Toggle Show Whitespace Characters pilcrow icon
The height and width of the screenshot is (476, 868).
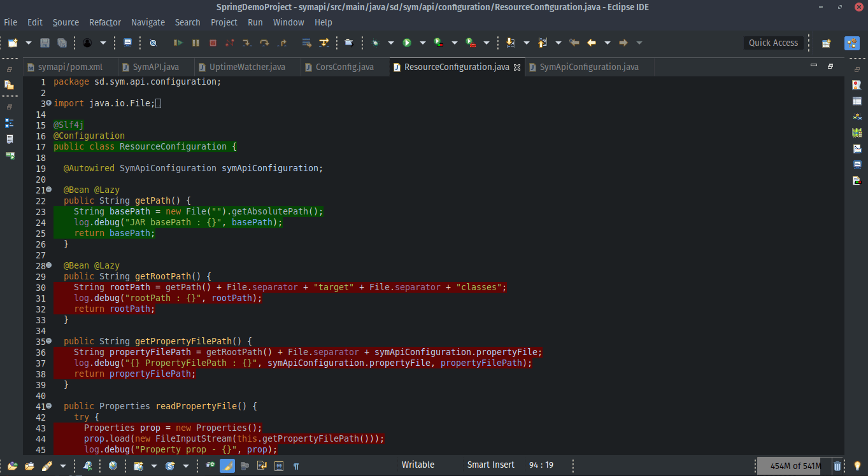click(x=295, y=466)
